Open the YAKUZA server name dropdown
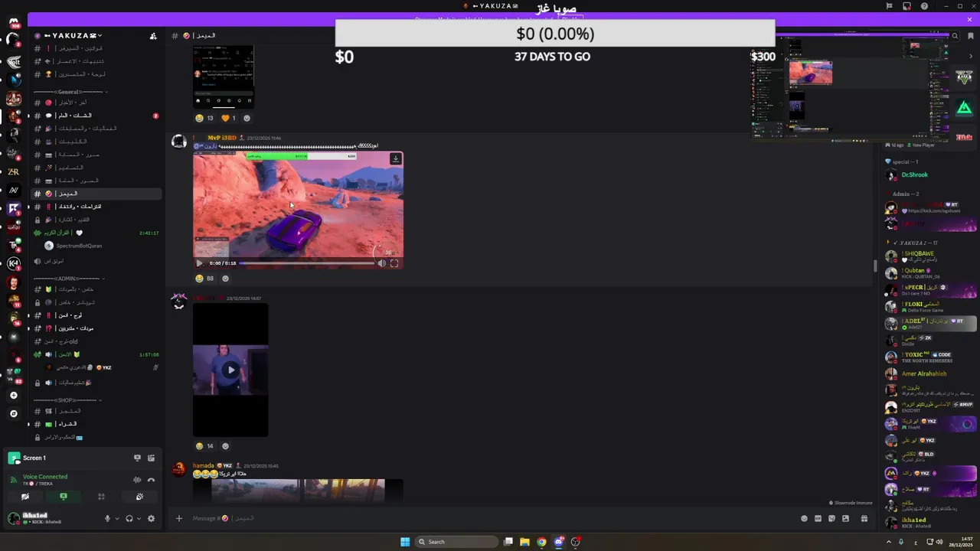The height and width of the screenshot is (551, 980). (73, 35)
